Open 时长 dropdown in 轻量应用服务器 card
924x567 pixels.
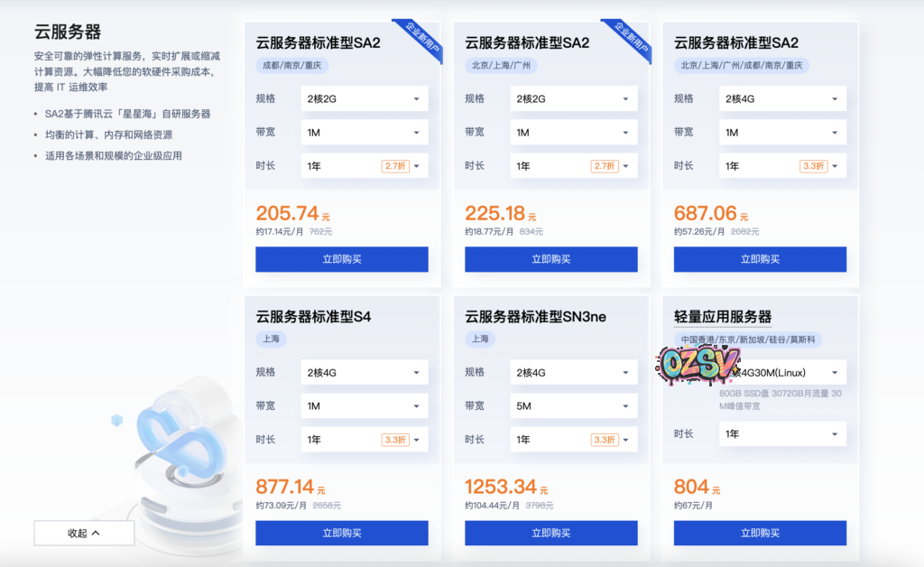coord(782,433)
